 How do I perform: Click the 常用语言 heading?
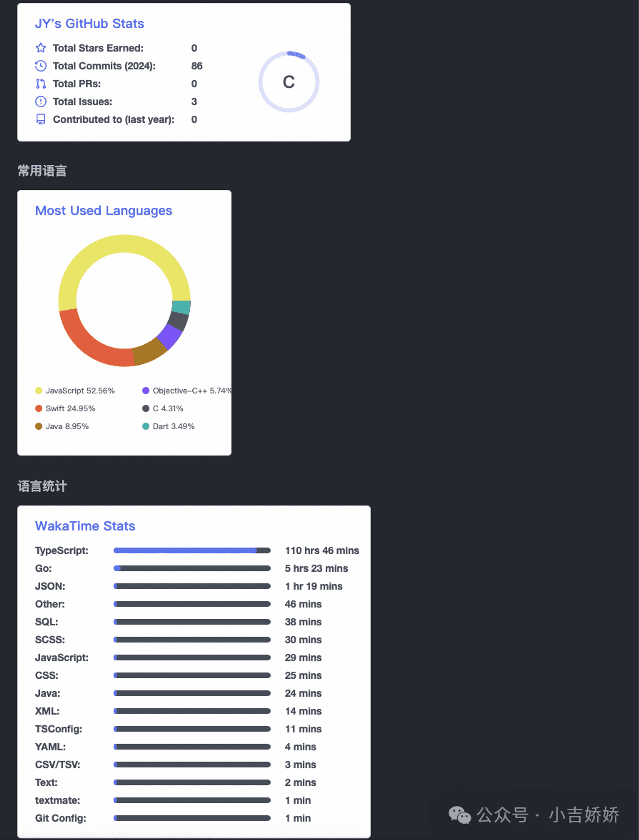42,171
